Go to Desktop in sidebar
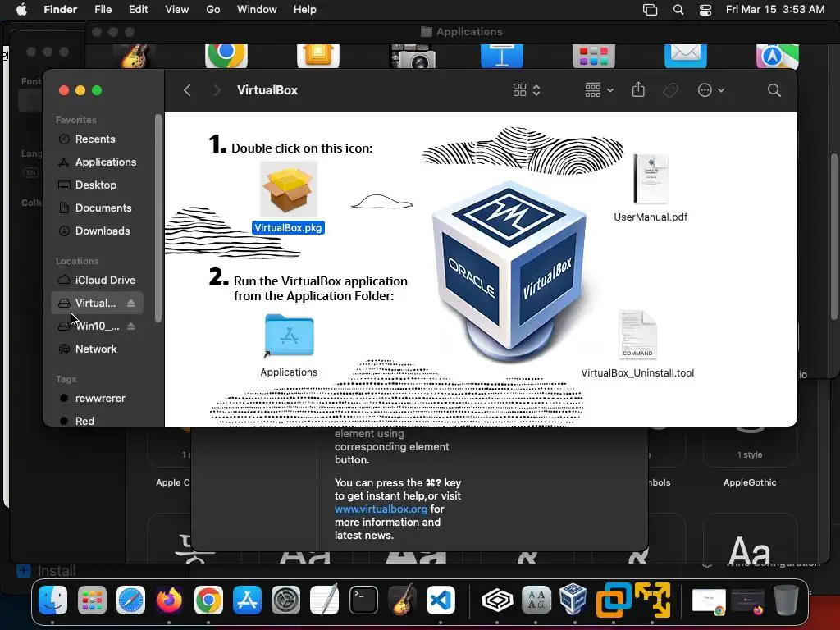This screenshot has height=630, width=840. pyautogui.click(x=97, y=185)
